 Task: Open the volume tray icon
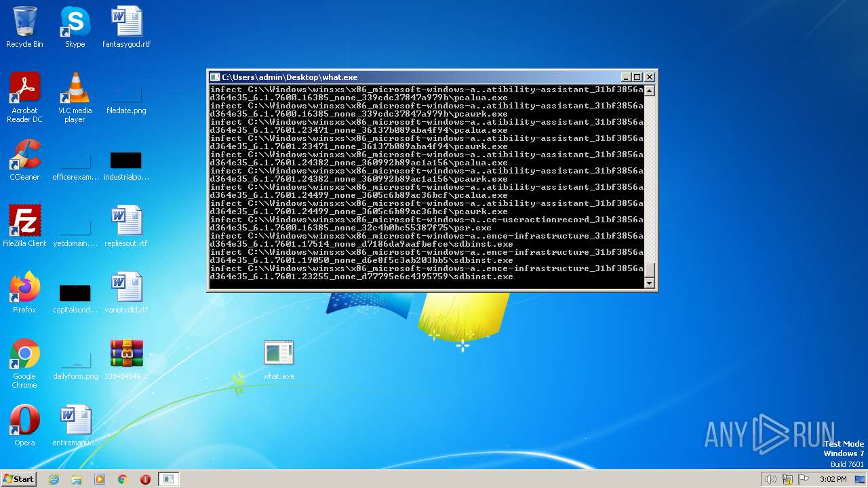tap(771, 479)
